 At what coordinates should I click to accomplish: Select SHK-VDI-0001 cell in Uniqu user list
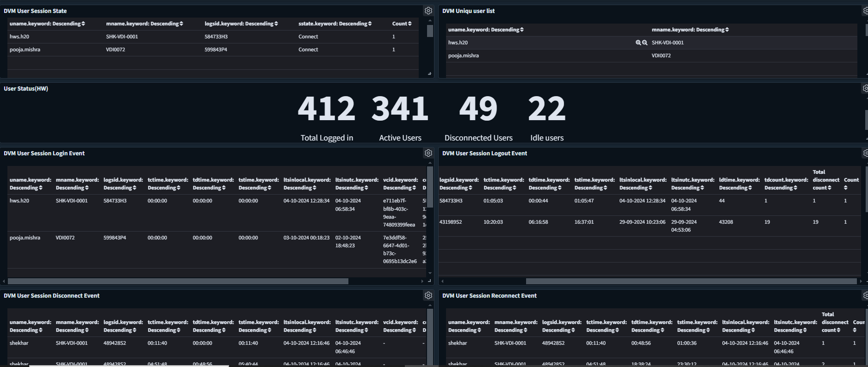coord(667,43)
